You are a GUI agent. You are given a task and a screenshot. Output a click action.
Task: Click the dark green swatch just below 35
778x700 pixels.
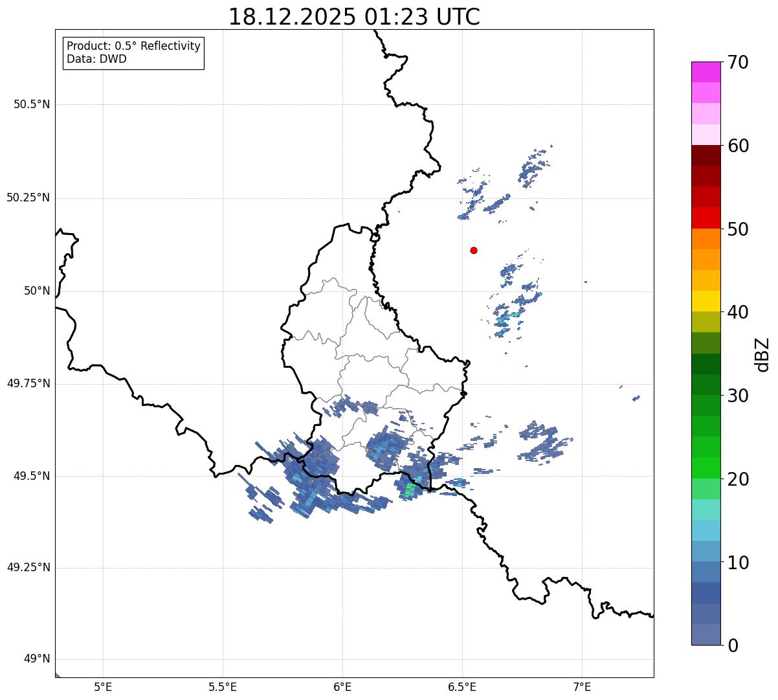coord(706,364)
